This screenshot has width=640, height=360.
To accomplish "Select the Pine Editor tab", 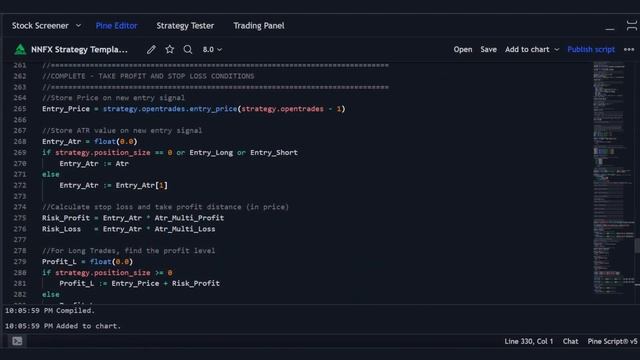I will (x=116, y=26).
